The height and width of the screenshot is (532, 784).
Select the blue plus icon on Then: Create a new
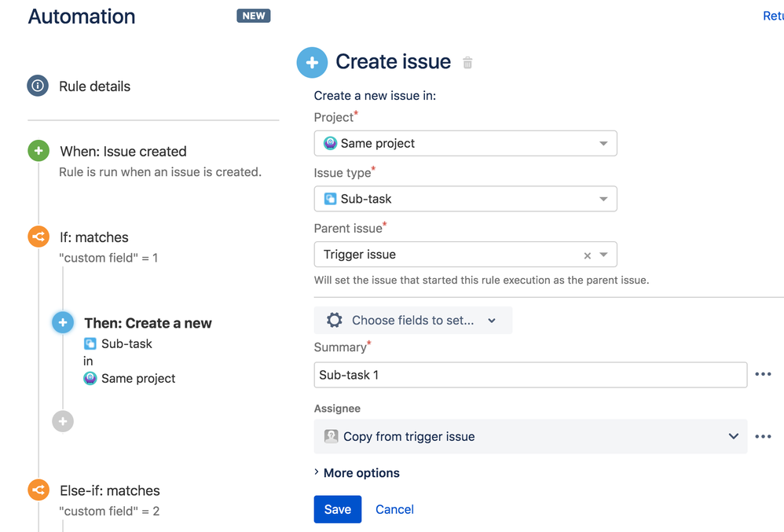[x=63, y=322]
